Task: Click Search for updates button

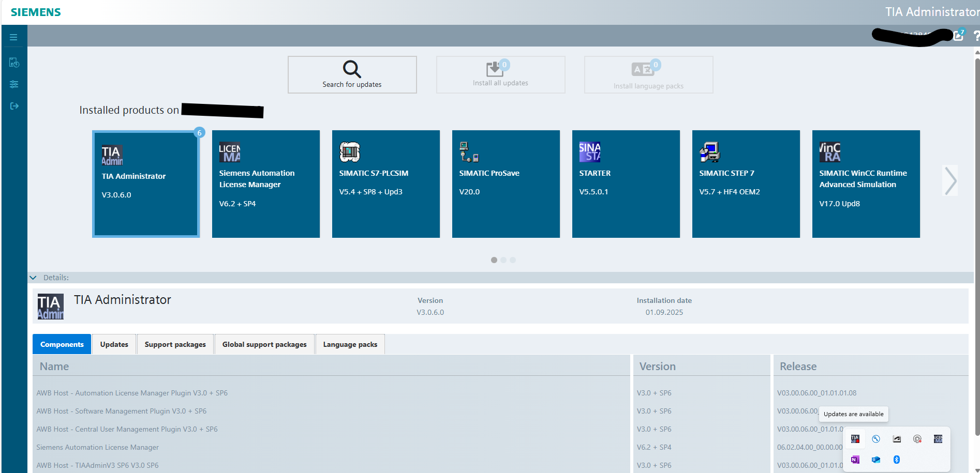Action: (352, 75)
